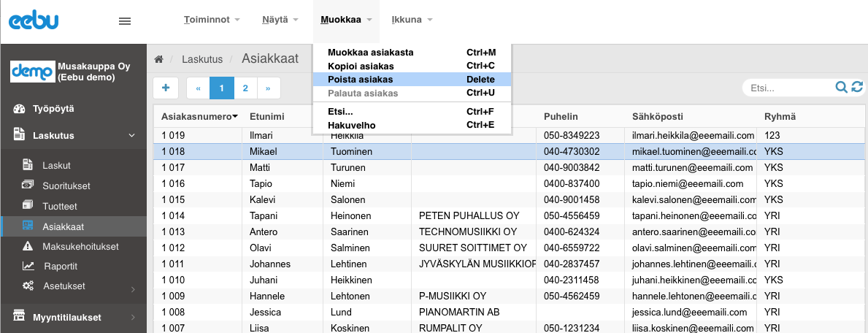Viewport: 868px width, 333px height.
Task: Open Laskutus breadcrumb link
Action: click(x=202, y=59)
